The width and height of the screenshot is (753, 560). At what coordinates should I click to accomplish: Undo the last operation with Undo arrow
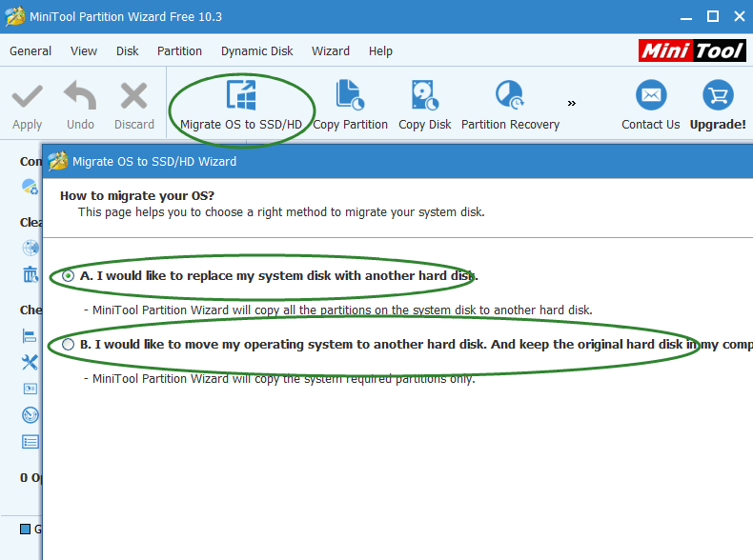(x=80, y=95)
